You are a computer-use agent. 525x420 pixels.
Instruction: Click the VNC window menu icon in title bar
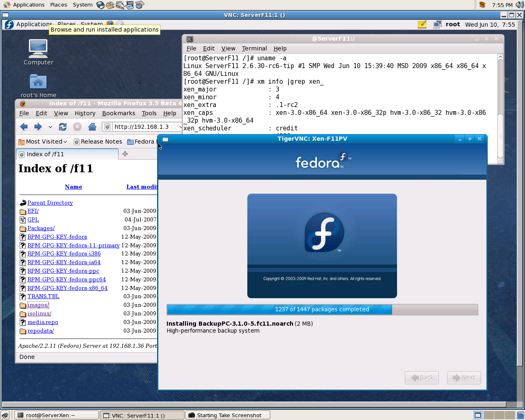(x=6, y=15)
